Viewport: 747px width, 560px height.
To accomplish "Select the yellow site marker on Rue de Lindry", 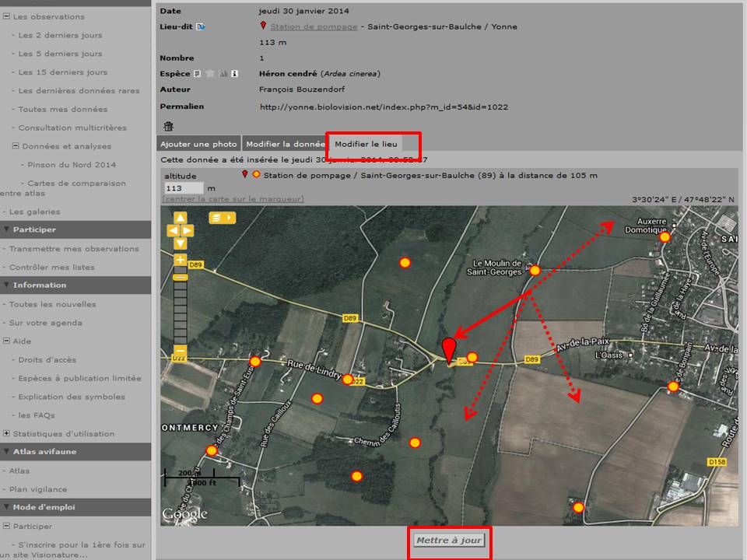I will [x=348, y=380].
